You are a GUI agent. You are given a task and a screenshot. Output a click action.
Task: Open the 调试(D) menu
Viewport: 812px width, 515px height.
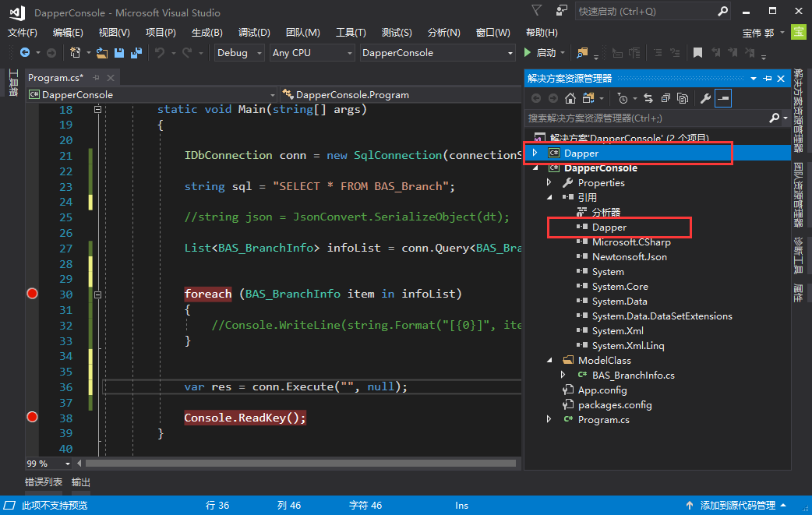[254, 33]
